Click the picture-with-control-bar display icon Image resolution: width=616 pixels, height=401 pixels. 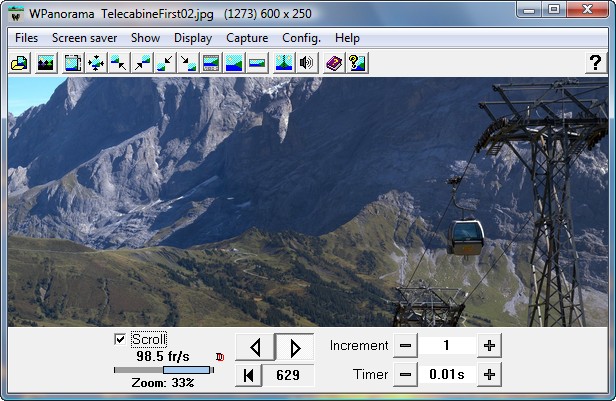click(211, 63)
